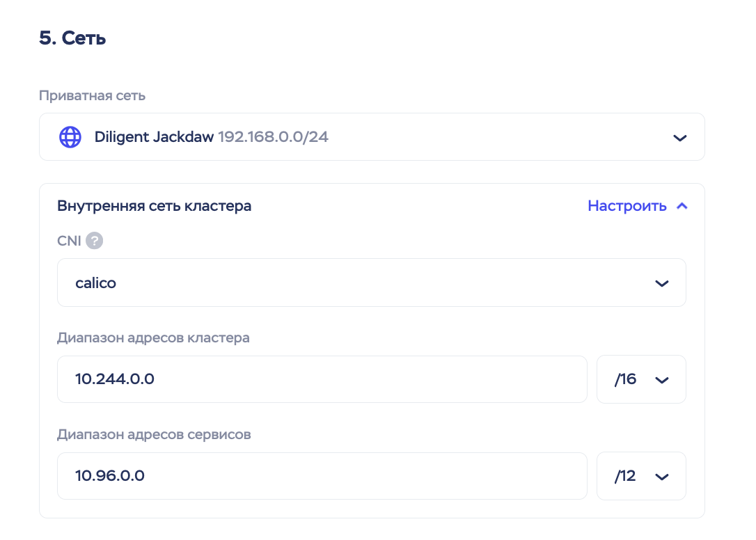Click the chevron beside /12
The image size is (756, 540).
pyautogui.click(x=662, y=477)
